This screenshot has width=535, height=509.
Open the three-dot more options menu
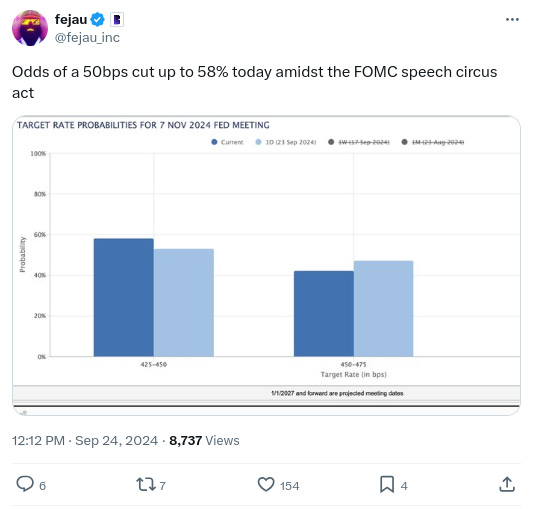click(512, 20)
